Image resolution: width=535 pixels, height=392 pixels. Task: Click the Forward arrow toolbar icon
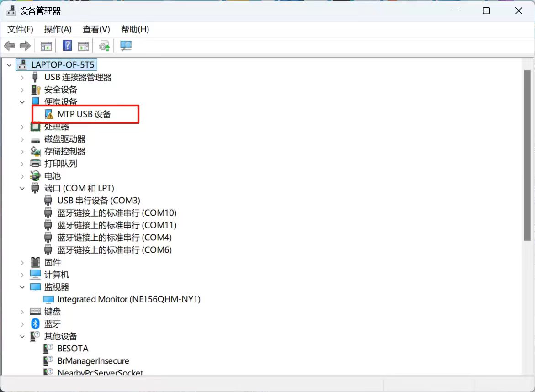[25, 46]
